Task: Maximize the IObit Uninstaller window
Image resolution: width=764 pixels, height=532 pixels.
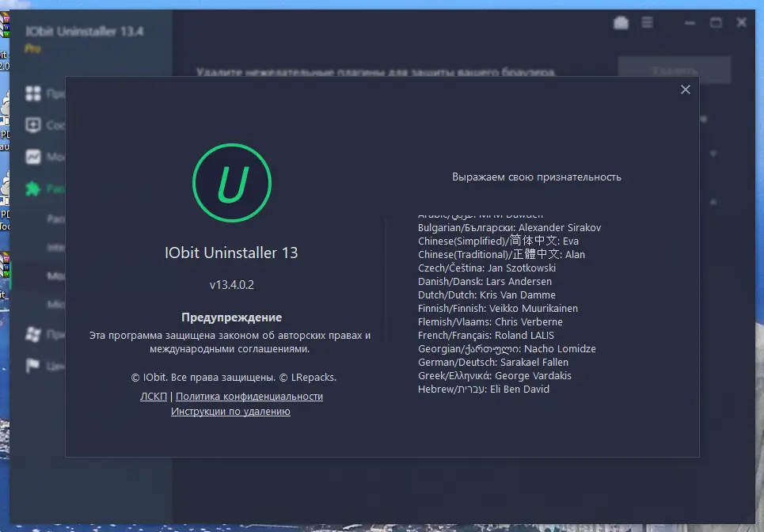Action: tap(716, 22)
